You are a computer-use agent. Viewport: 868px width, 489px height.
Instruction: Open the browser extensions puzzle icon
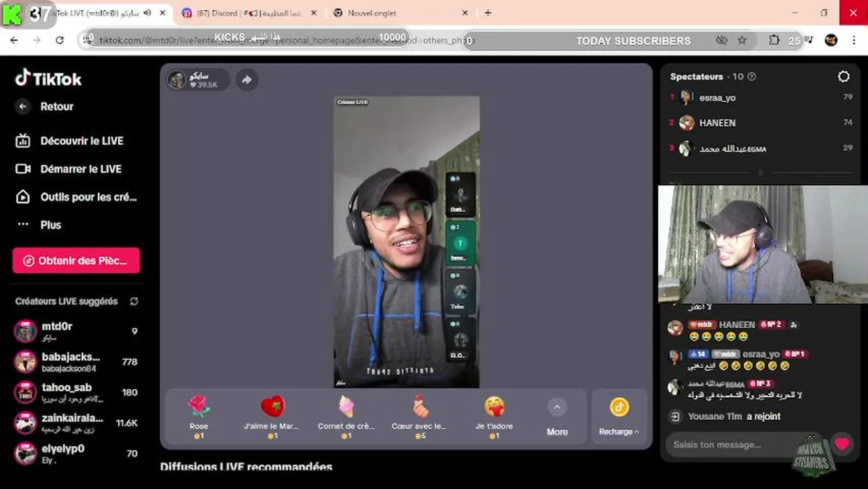(774, 40)
